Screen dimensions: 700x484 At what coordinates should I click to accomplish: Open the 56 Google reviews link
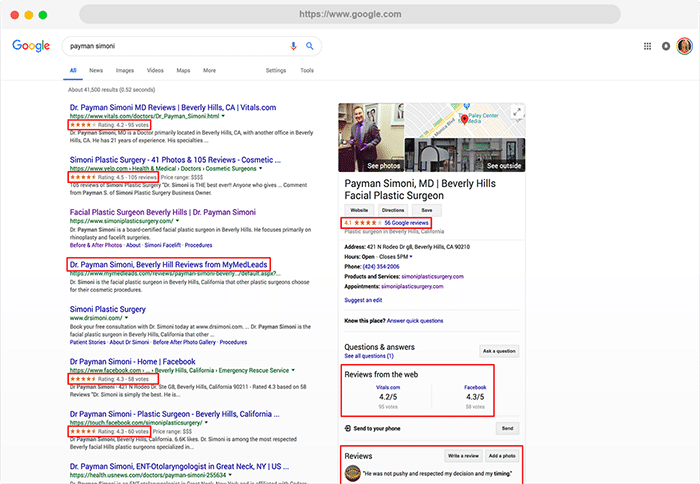pos(406,223)
